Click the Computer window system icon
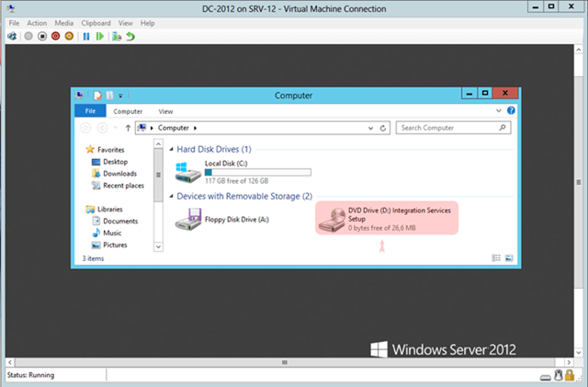 pos(79,95)
